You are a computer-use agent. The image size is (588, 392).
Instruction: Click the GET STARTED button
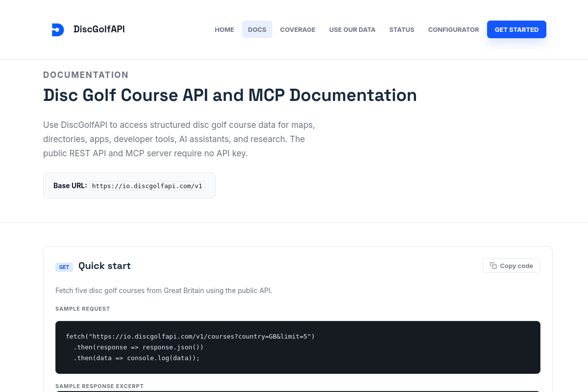(x=516, y=29)
